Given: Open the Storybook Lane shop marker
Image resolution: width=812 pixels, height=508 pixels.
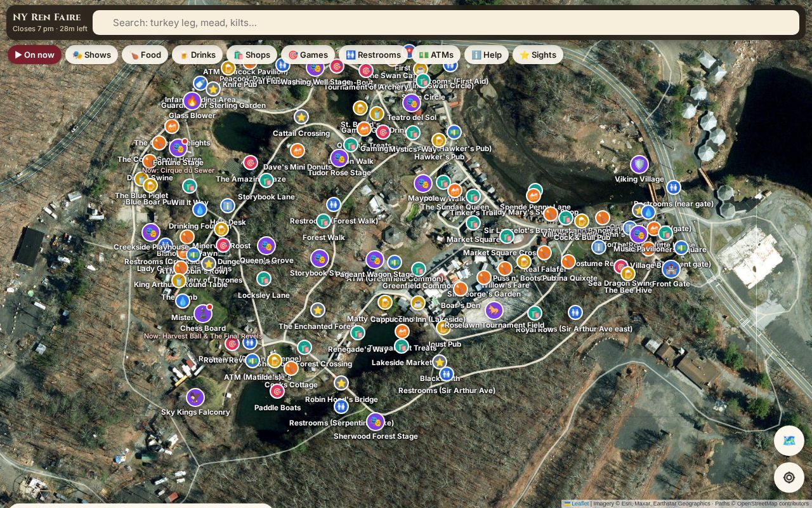Looking at the screenshot, I should (266, 180).
